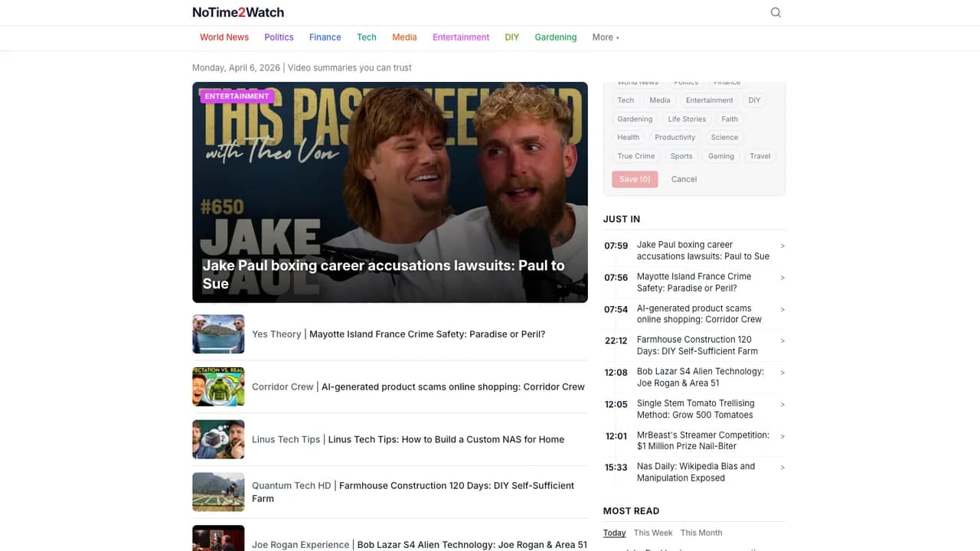Open the Jake Paul featured headline
Viewport: 980px width, 551px height.
coord(383,274)
